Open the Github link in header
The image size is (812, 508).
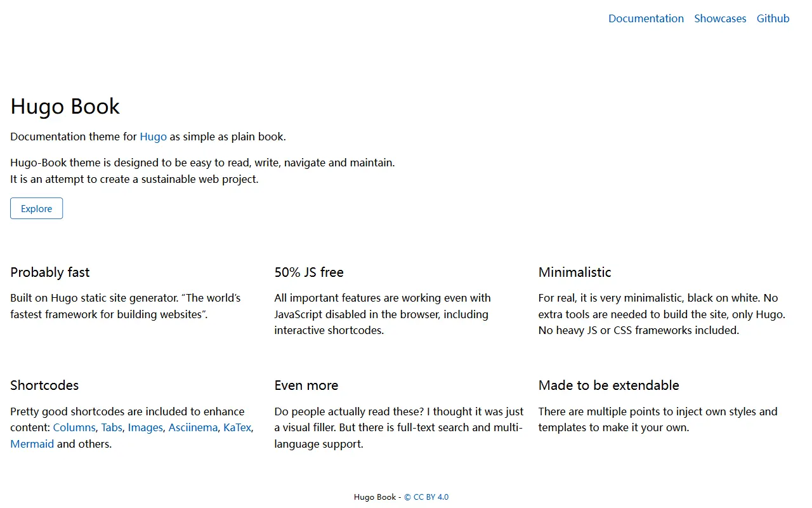click(773, 18)
